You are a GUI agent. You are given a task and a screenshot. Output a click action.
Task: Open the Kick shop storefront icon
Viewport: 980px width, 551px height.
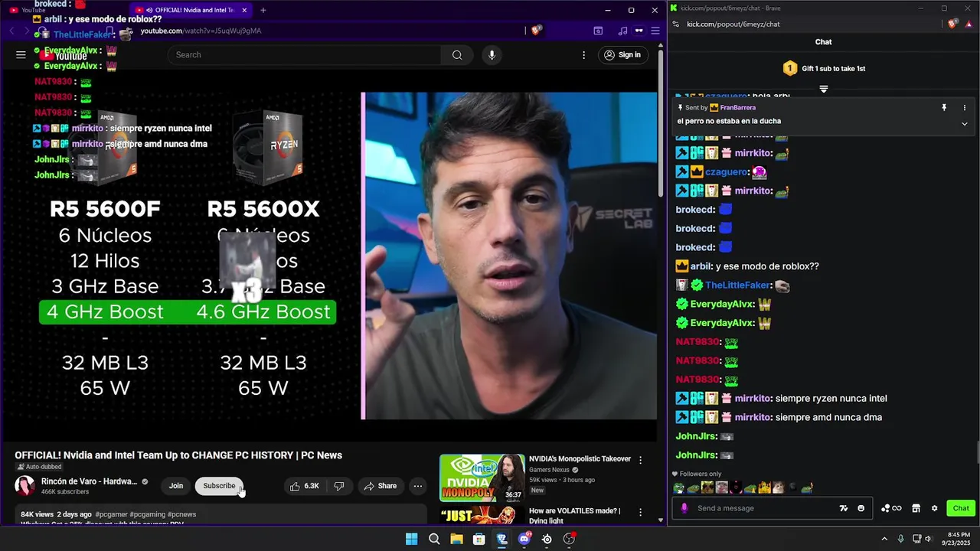coord(916,508)
